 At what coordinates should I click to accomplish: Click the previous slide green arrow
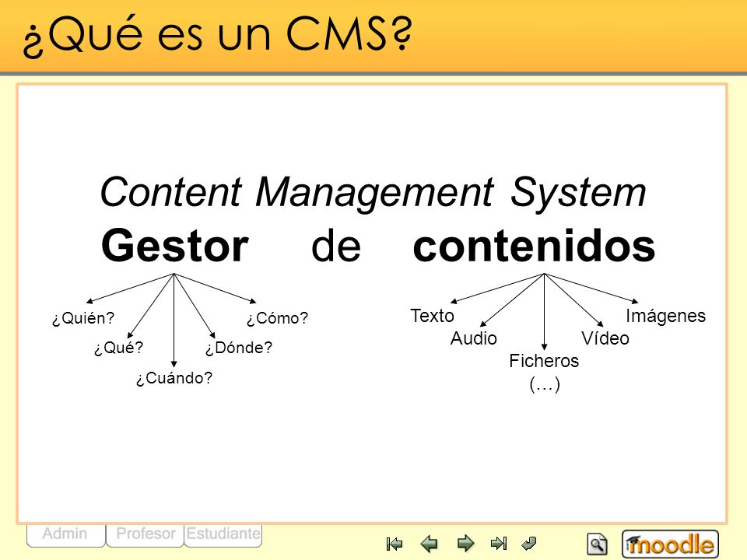[x=430, y=544]
